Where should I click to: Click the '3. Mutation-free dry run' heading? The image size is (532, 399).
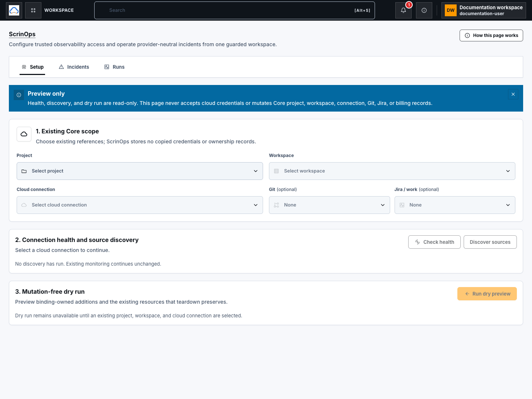tap(50, 291)
